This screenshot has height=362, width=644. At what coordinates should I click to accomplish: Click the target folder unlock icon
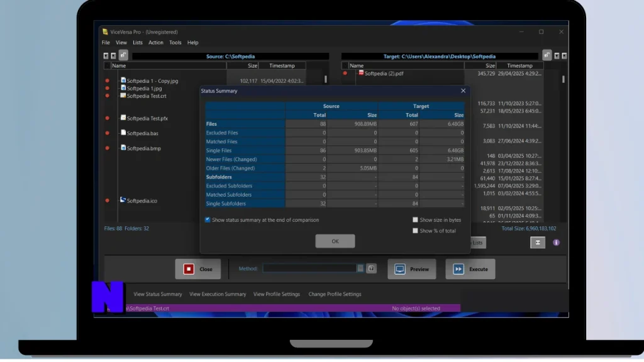coord(547,55)
